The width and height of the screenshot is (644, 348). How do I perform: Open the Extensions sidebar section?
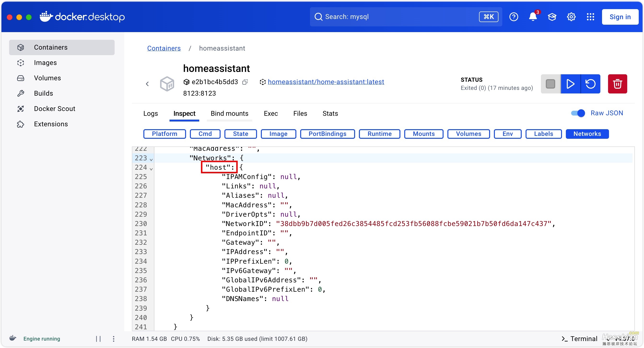click(62, 124)
